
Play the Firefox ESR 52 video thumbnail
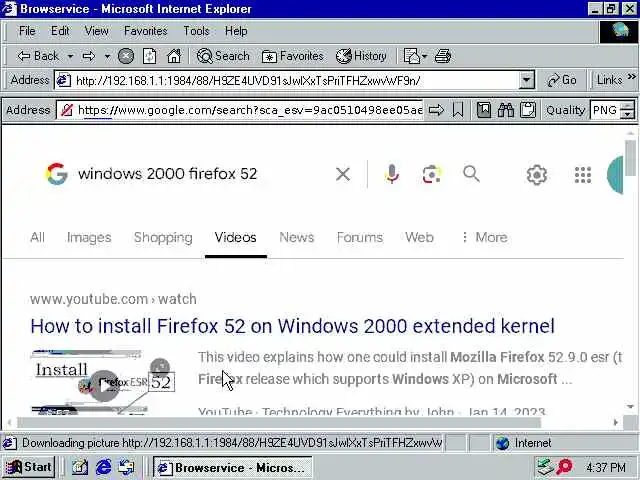103,382
